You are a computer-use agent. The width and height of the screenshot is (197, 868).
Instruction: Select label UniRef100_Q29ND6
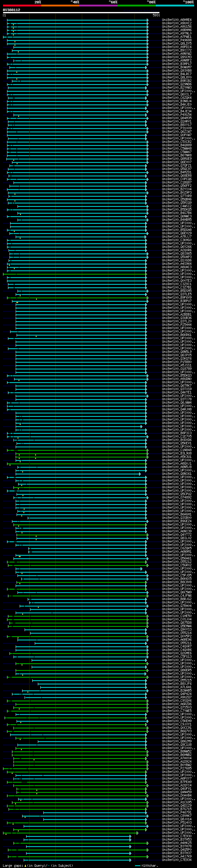[x=177, y=84]
